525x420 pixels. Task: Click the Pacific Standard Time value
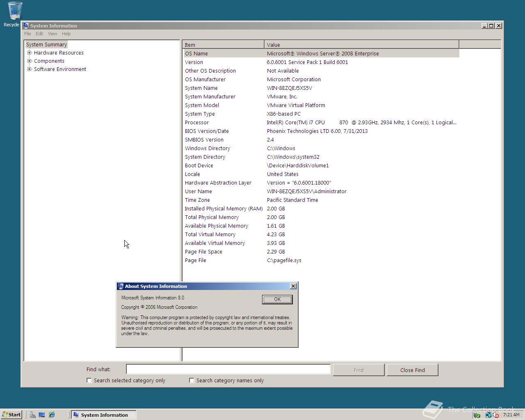(x=292, y=200)
